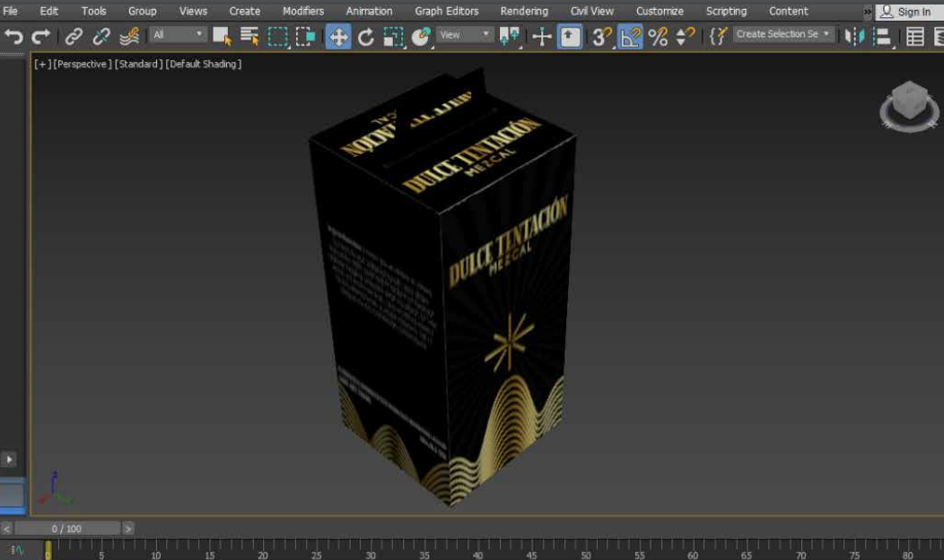944x560 pixels.
Task: Expand the reference coordinate system 'View' dropdown
Action: point(466,35)
